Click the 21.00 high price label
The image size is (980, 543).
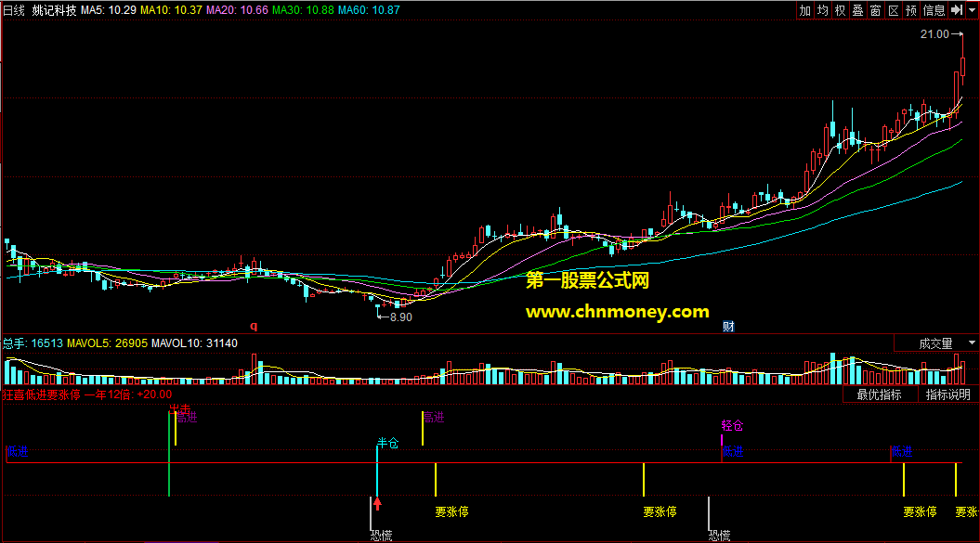point(934,34)
